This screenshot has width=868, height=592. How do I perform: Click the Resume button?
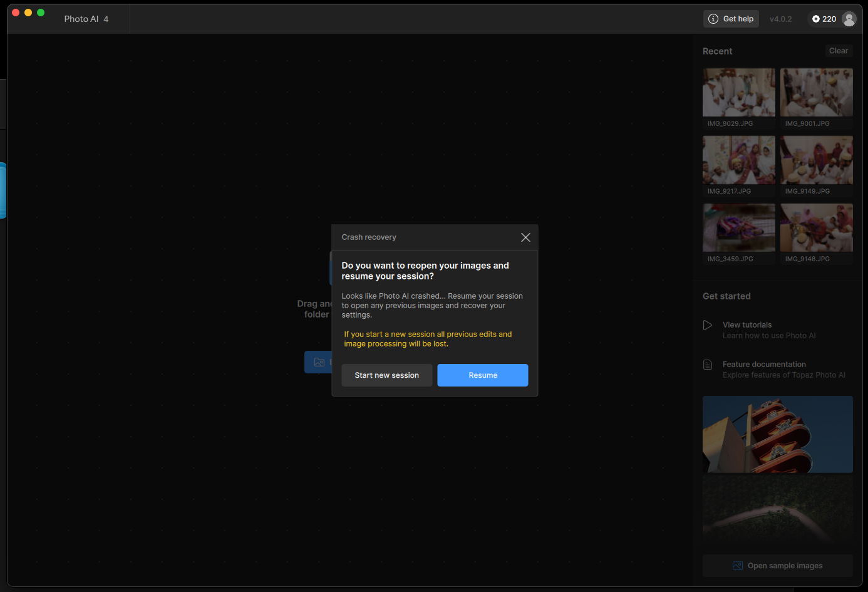(482, 375)
